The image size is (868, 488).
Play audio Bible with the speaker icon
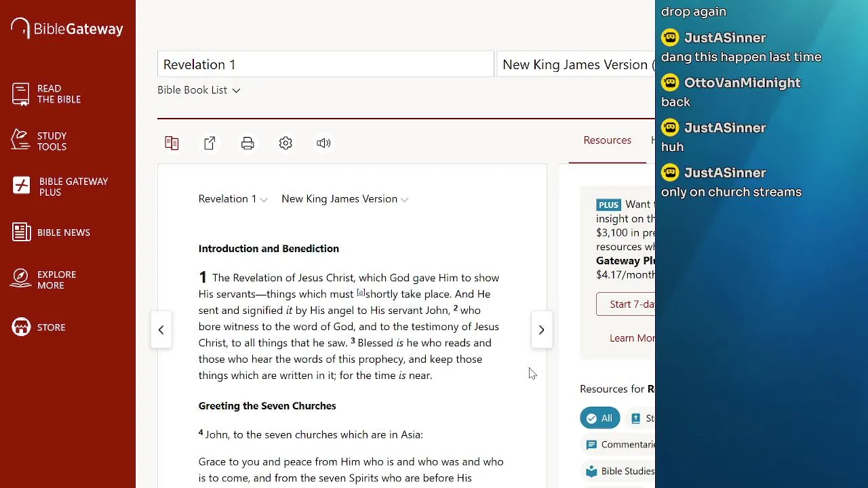(323, 143)
